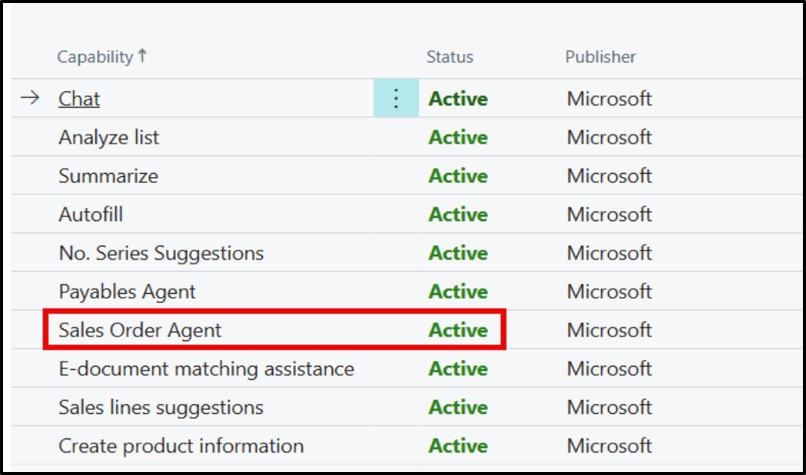Open the three-dot menu on Chat row

(396, 98)
